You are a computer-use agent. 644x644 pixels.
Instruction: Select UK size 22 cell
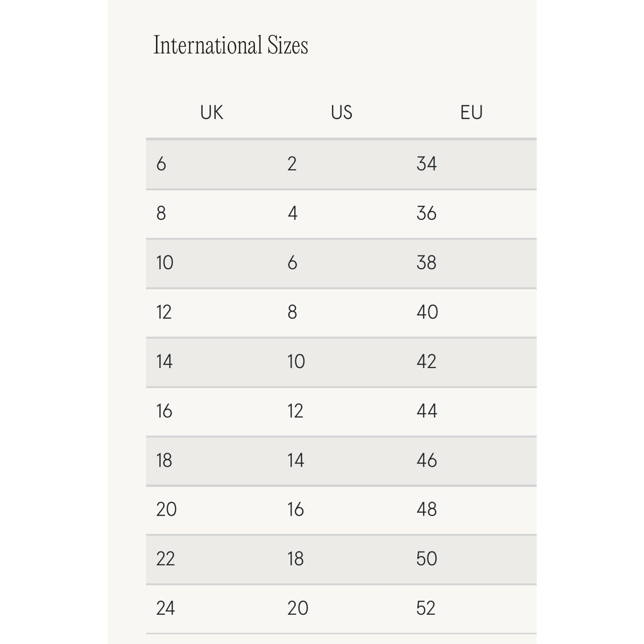tap(165, 559)
